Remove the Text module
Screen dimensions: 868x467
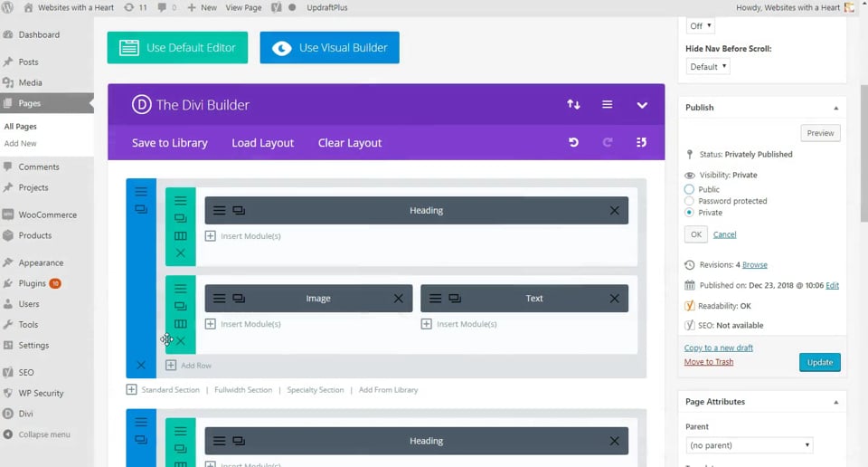615,299
